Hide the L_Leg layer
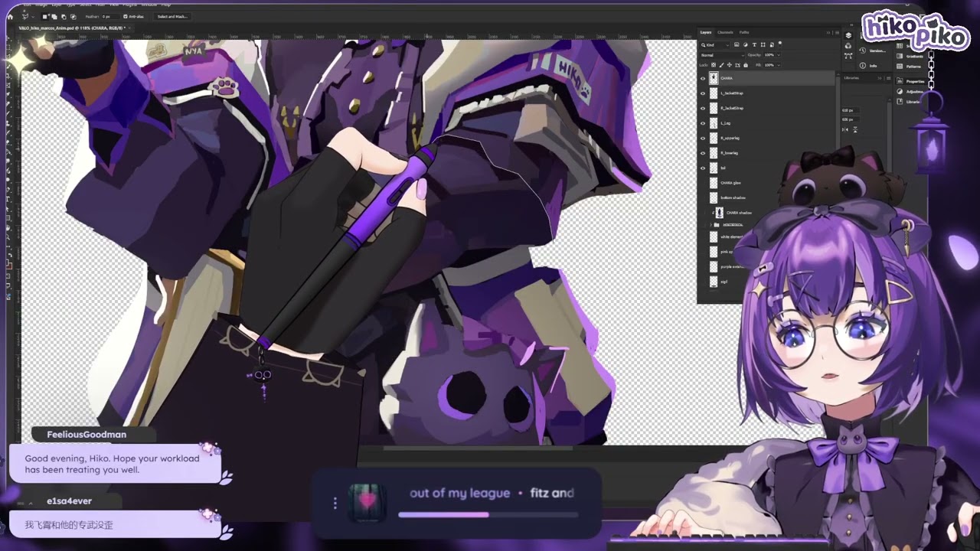The height and width of the screenshot is (551, 980). click(x=703, y=123)
